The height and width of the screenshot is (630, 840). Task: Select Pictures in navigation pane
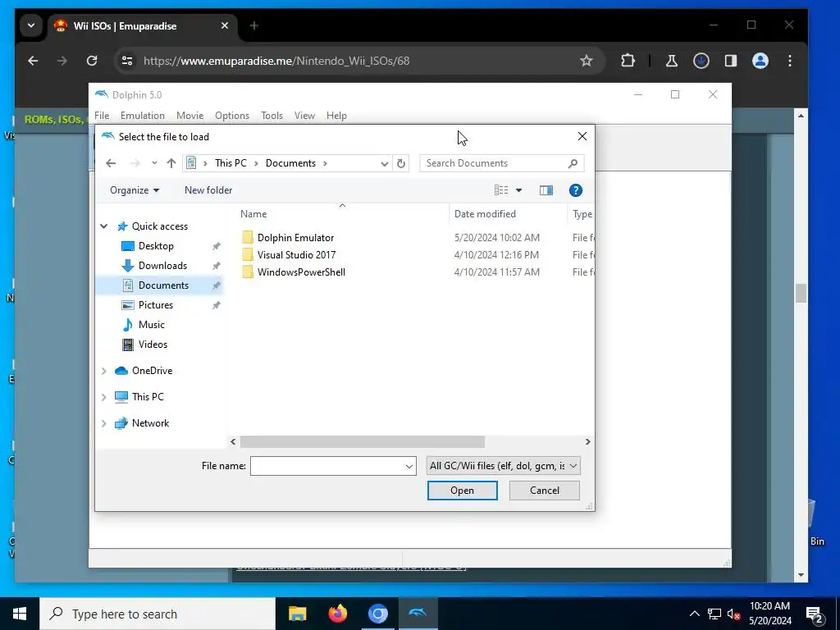pyautogui.click(x=155, y=305)
